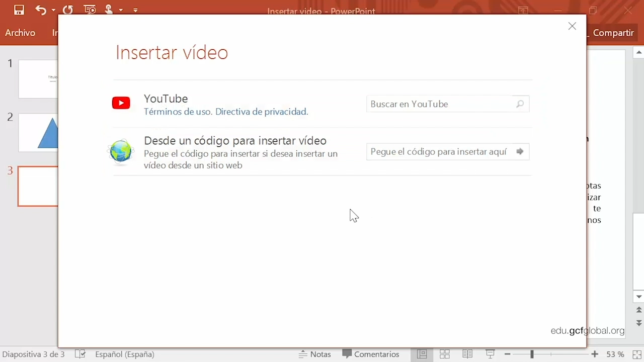
Task: Click the YouTube logo icon
Action: pos(121,103)
